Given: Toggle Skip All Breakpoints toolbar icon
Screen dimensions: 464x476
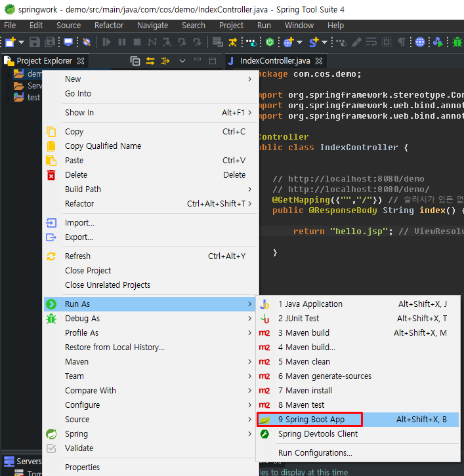Looking at the screenshot, I should (87, 42).
